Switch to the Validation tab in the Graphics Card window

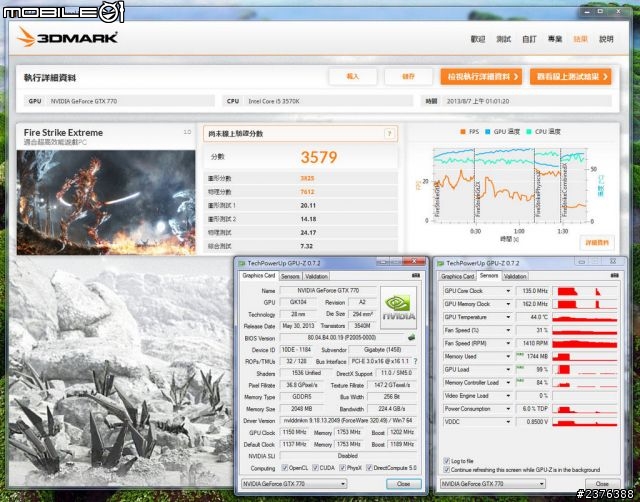coord(316,276)
